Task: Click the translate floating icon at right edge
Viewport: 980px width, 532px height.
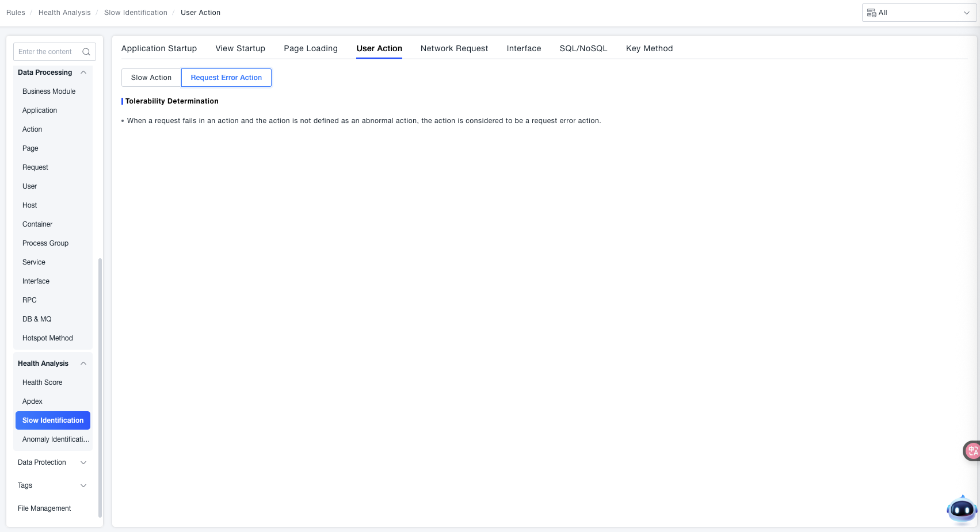Action: tap(972, 451)
